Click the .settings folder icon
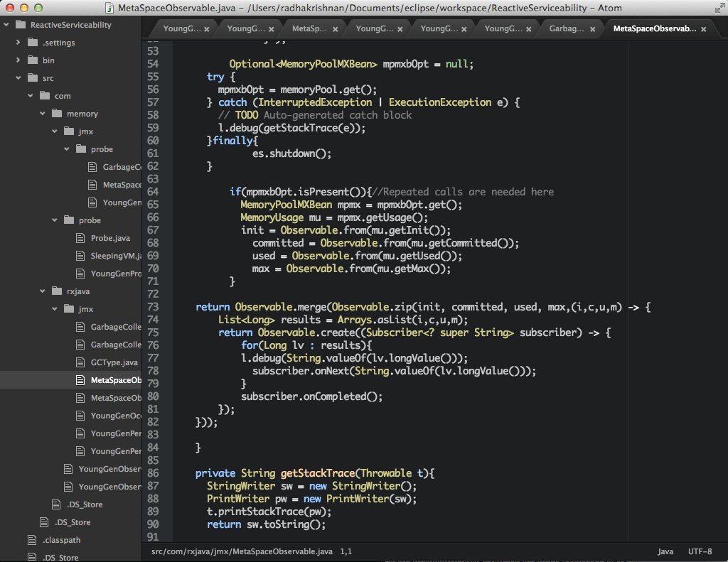This screenshot has height=562, width=728. click(x=32, y=43)
